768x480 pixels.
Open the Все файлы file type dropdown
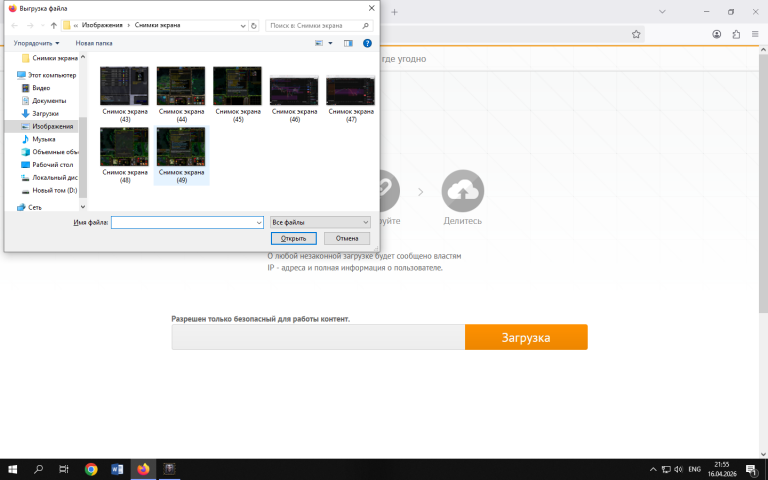click(320, 222)
